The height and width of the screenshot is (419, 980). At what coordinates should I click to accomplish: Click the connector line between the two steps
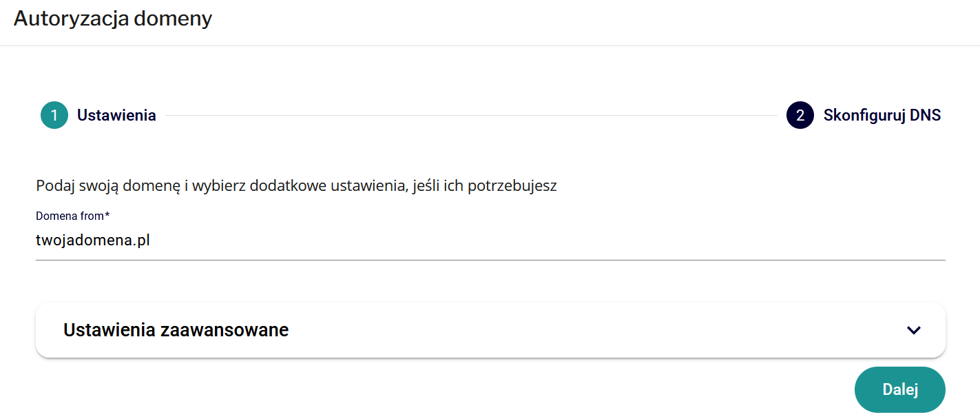[x=471, y=115]
